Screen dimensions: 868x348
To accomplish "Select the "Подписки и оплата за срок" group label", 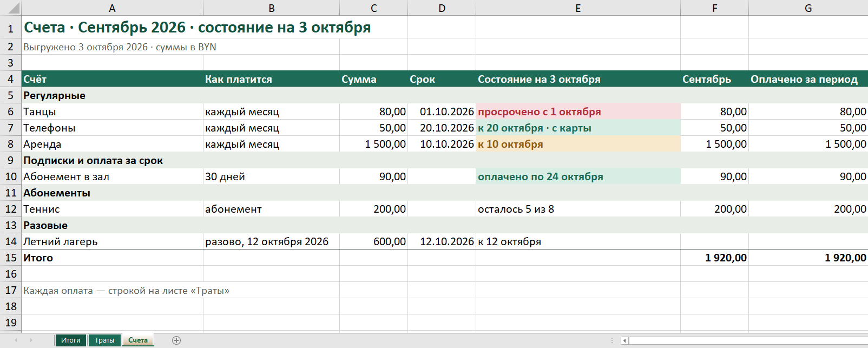I will [x=112, y=160].
